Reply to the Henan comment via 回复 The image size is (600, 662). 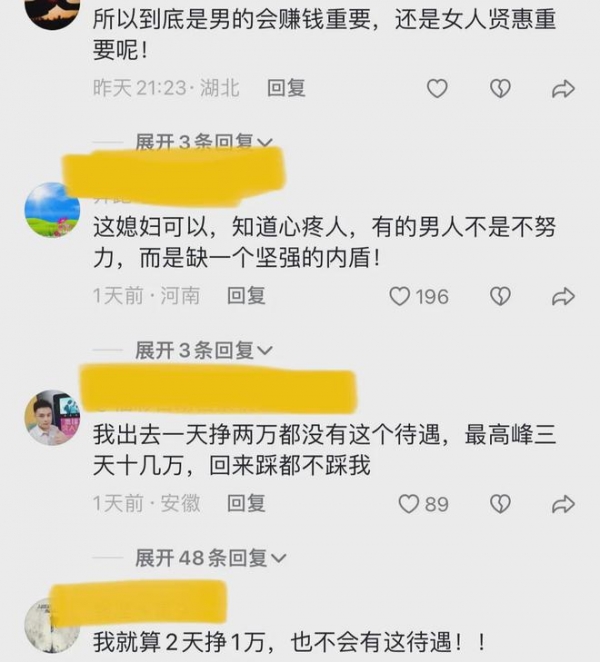(246, 296)
